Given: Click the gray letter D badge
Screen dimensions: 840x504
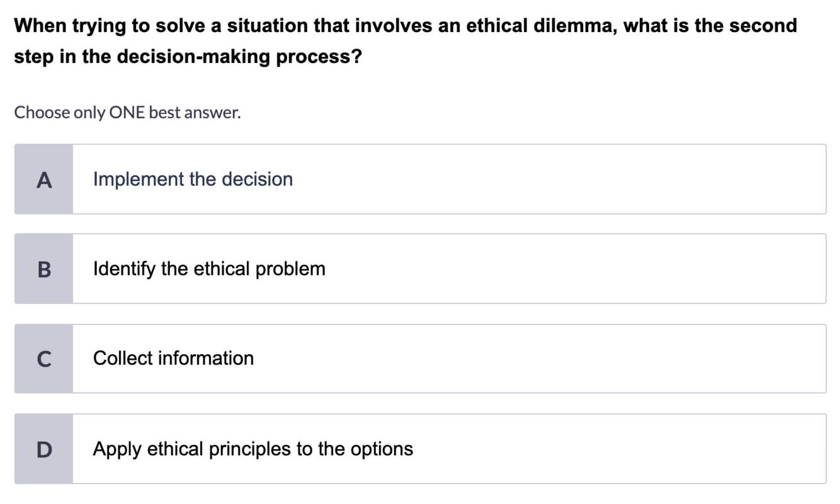Looking at the screenshot, I should point(43,449).
